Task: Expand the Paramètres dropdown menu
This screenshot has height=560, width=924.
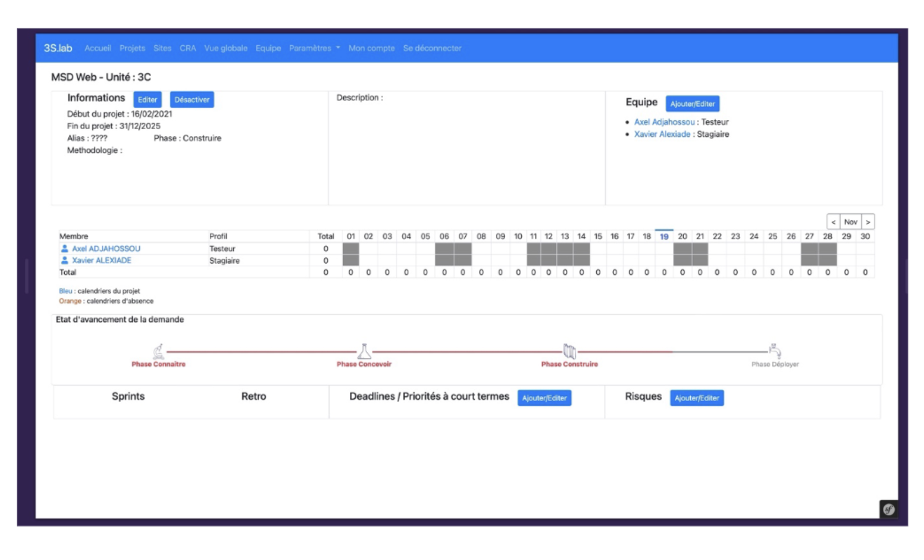Action: click(x=314, y=48)
